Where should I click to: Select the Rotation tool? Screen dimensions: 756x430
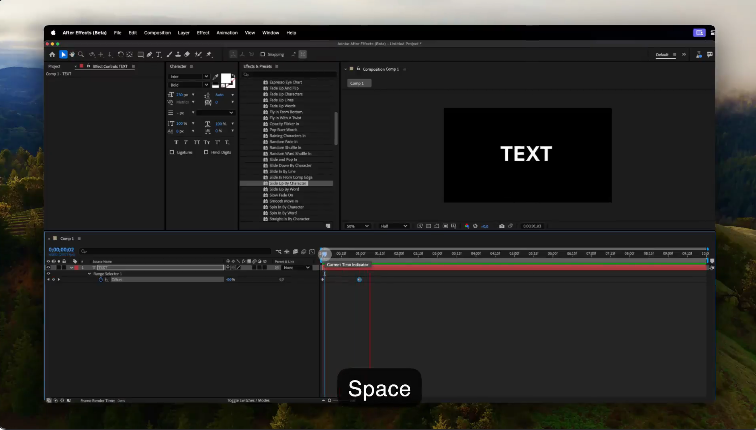point(121,54)
